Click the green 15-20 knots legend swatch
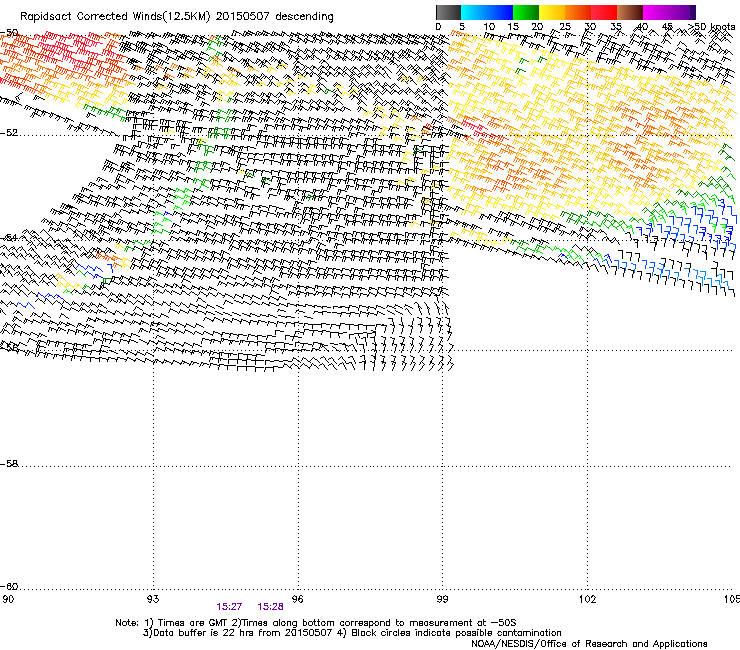Screen dimensions: 740x650 [526, 12]
